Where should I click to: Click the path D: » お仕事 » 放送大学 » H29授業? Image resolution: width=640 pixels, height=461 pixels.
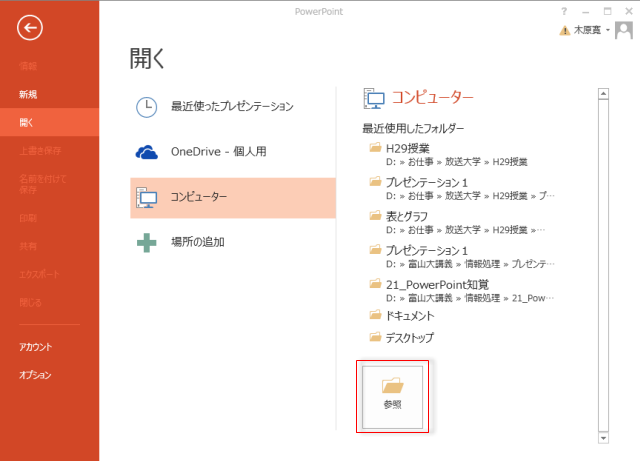coord(457,162)
